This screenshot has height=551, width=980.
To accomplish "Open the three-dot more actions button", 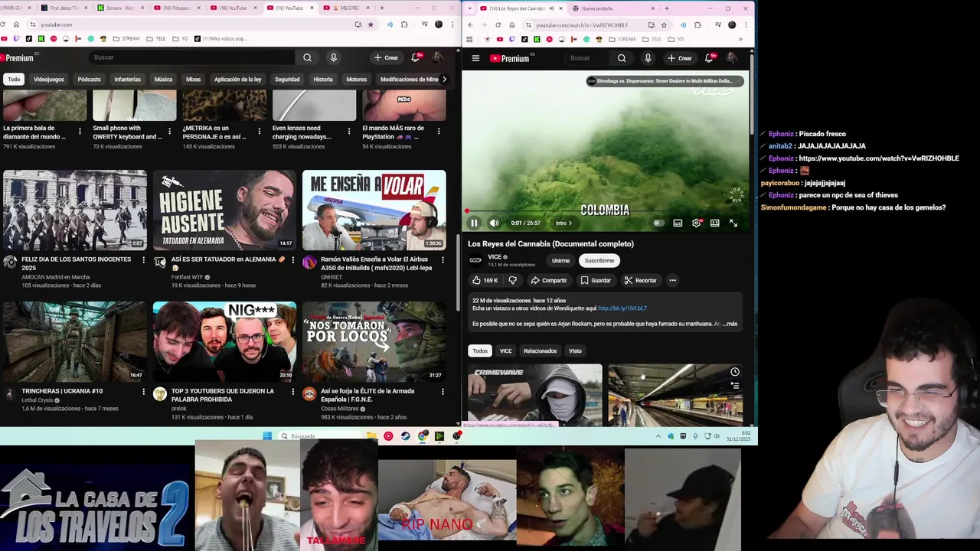I will tap(673, 280).
